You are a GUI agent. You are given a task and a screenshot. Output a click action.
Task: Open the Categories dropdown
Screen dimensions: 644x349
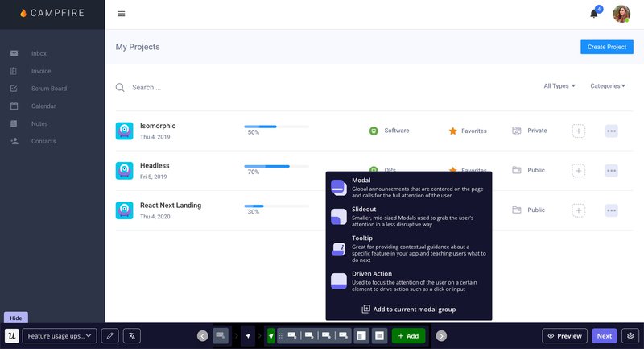click(609, 86)
